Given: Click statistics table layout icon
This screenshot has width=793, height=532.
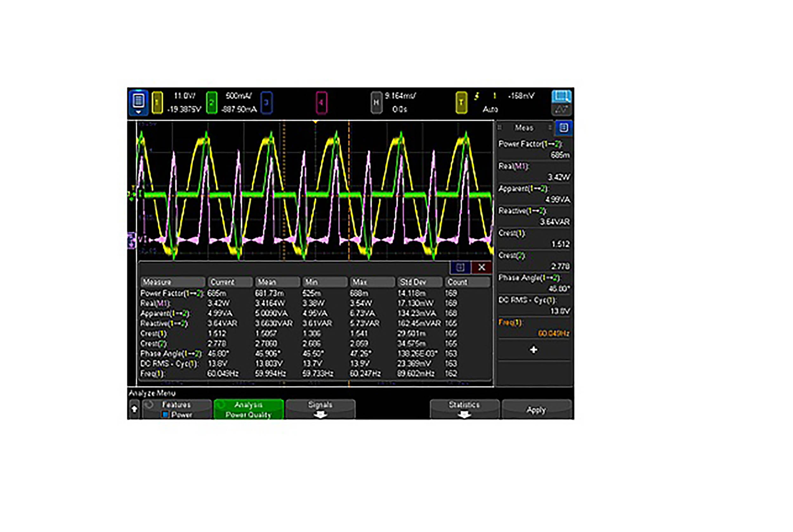Looking at the screenshot, I should pos(460,267).
